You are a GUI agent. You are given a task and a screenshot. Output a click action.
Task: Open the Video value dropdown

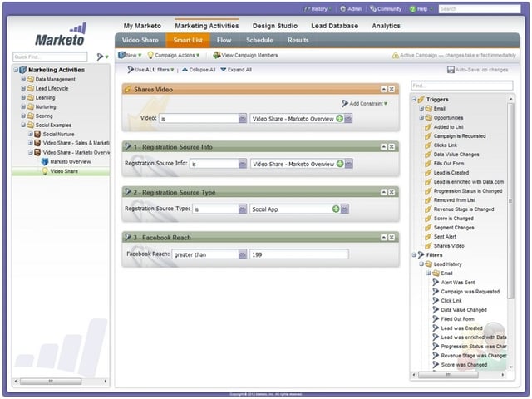[x=348, y=118]
